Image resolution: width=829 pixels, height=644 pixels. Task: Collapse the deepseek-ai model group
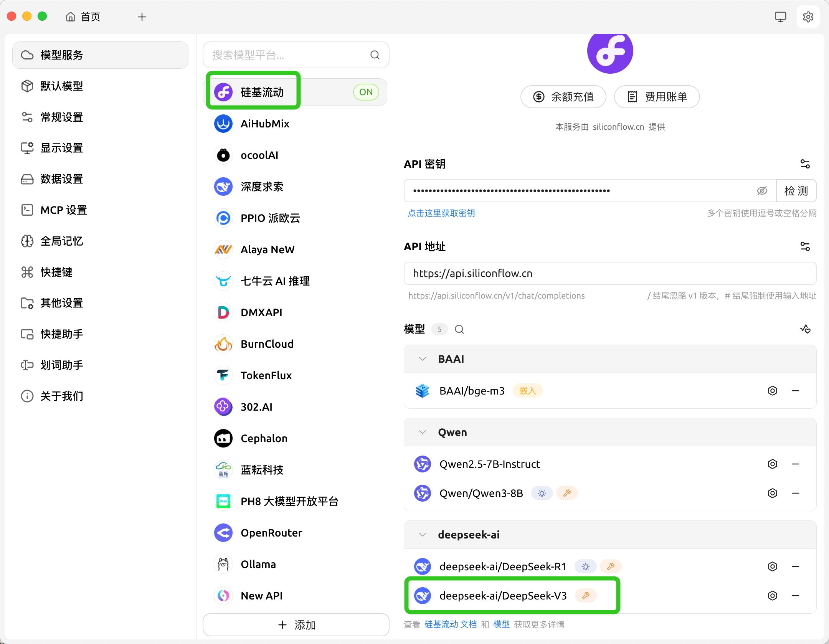point(422,535)
